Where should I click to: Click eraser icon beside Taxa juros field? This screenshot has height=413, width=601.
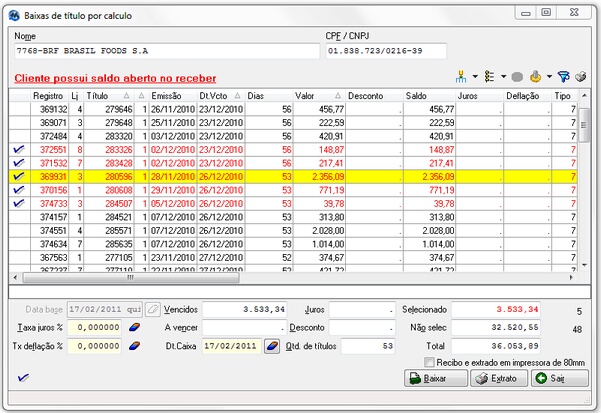click(135, 328)
